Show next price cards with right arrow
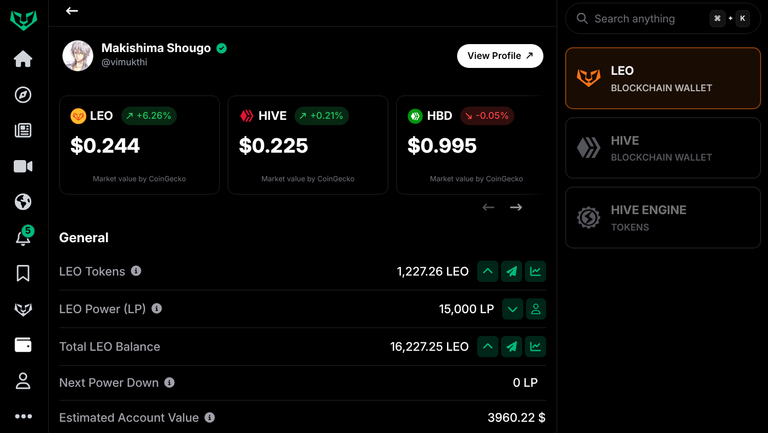This screenshot has height=433, width=768. click(516, 207)
